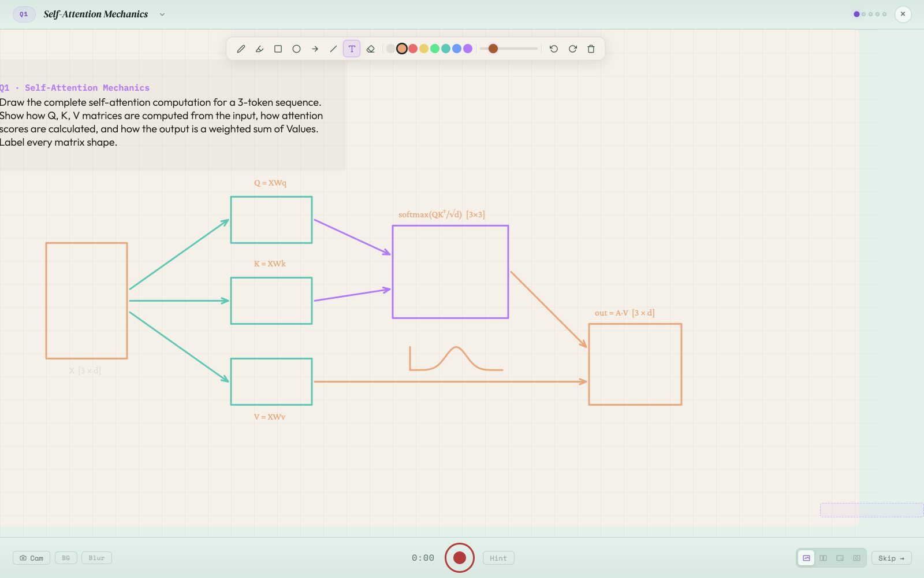Adjust the stroke width slider
Viewport: 924px width, 578px height.
click(509, 49)
